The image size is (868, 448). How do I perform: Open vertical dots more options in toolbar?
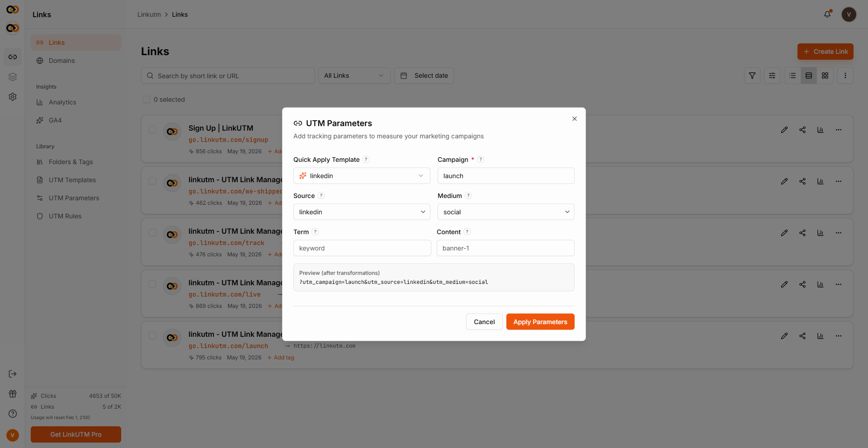point(845,75)
